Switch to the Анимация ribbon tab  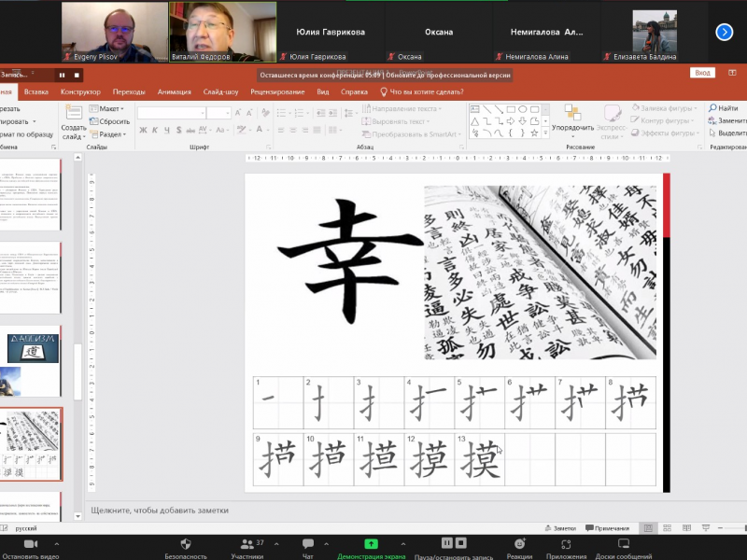(174, 91)
